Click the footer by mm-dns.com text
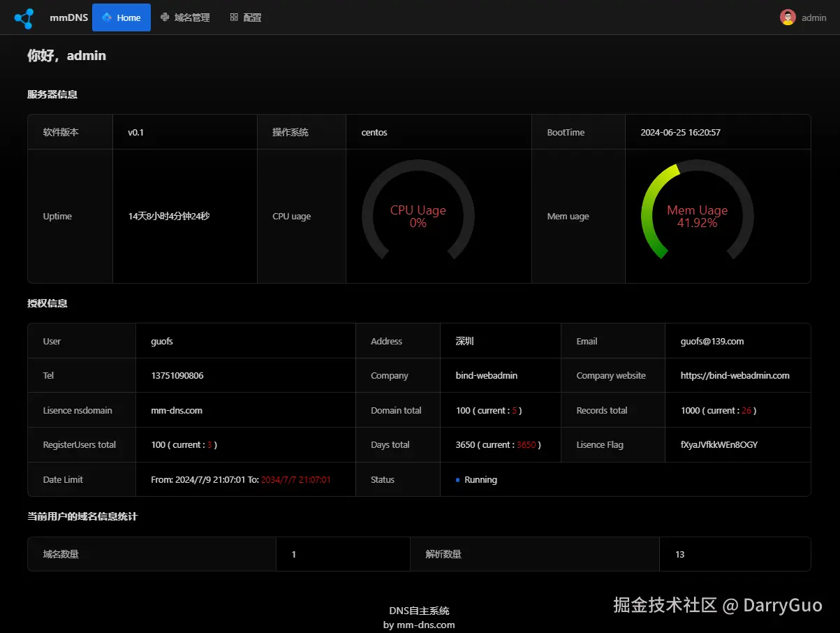The height and width of the screenshot is (633, 840). [419, 625]
